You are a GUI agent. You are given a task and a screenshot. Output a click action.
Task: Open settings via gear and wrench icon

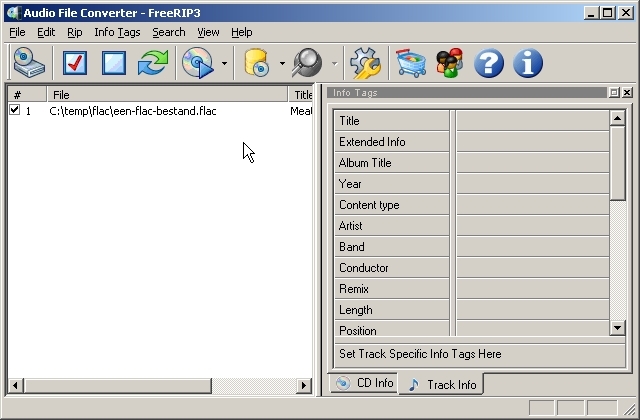tap(365, 63)
